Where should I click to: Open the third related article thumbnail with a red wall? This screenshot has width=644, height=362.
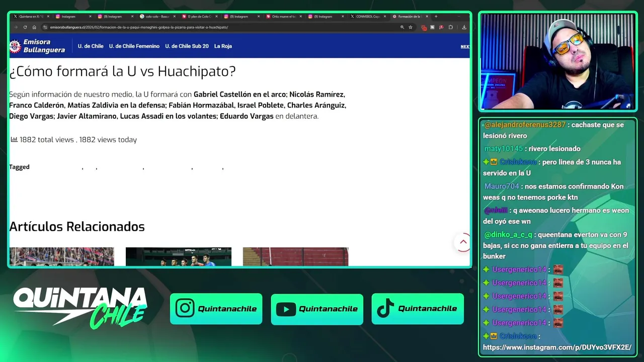click(x=295, y=256)
